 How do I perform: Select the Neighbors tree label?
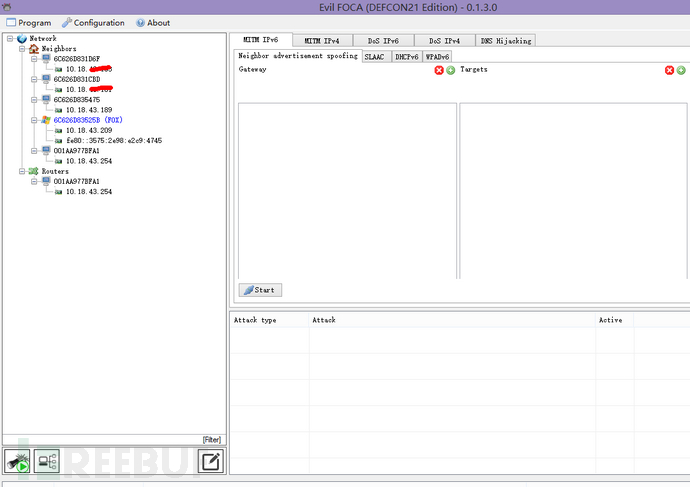pyautogui.click(x=59, y=49)
